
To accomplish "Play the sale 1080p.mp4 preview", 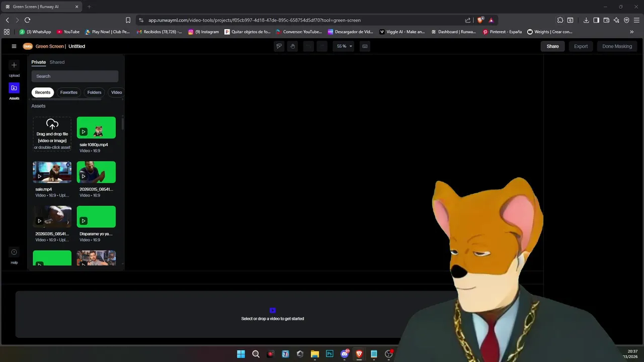I will [x=84, y=132].
